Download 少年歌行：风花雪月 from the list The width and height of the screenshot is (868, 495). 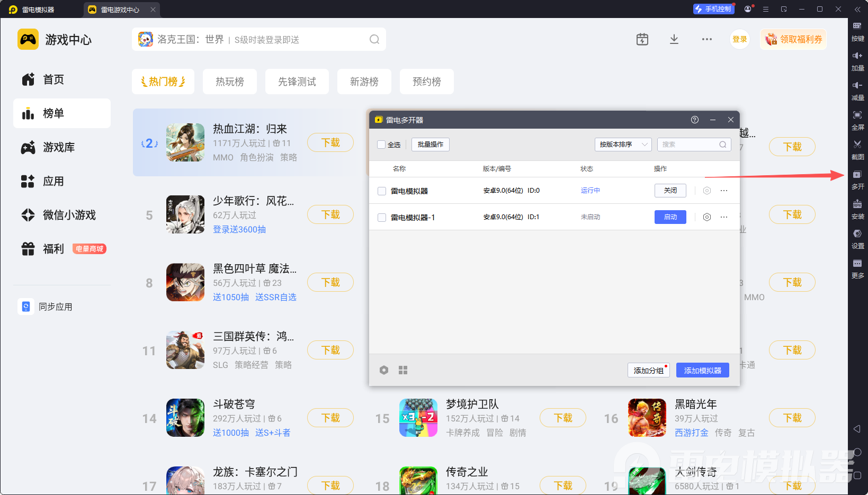pos(330,214)
